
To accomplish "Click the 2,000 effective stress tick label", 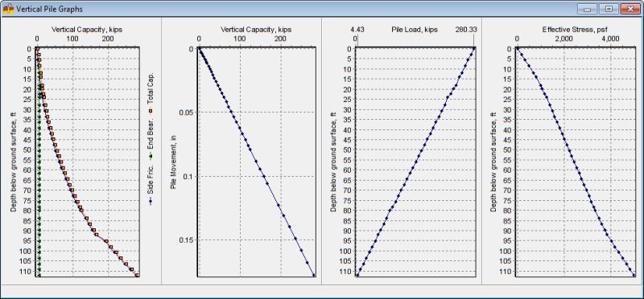I will (x=563, y=39).
